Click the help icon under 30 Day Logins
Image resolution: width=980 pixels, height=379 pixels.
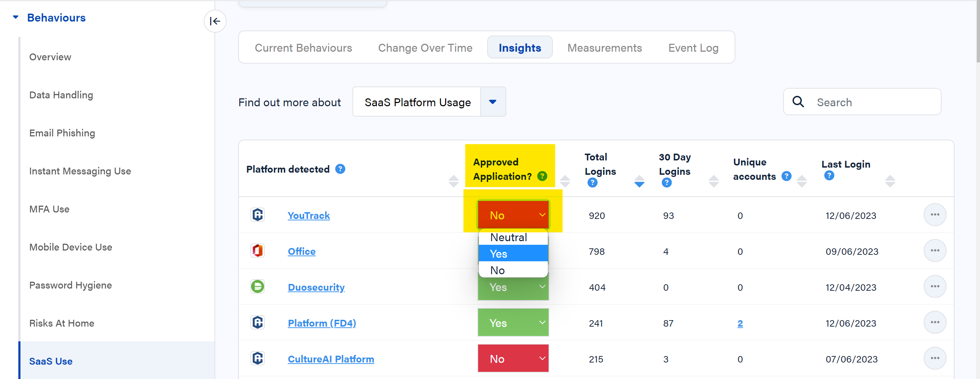coord(666,183)
